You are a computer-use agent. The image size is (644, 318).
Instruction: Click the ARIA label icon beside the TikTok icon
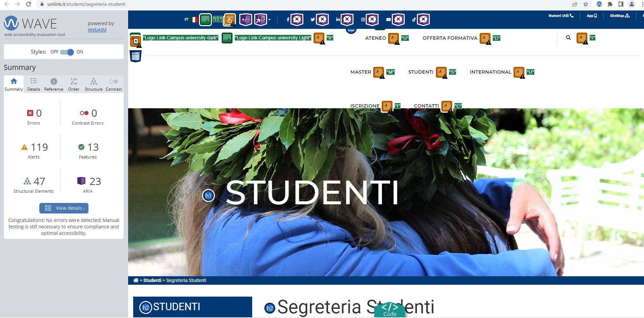tap(423, 19)
